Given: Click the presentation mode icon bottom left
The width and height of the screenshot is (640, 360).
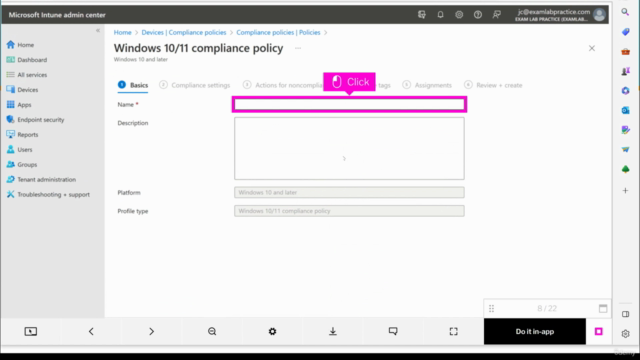Looking at the screenshot, I should coord(31,331).
